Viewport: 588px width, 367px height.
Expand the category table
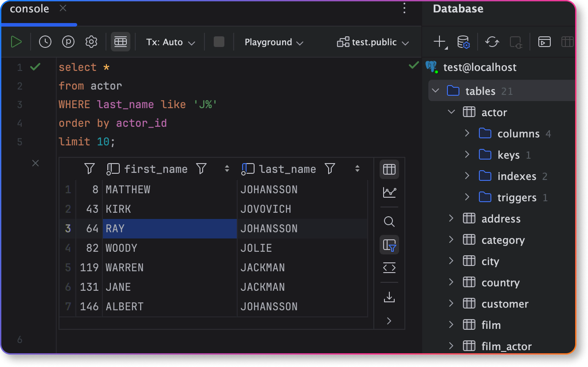coord(451,240)
